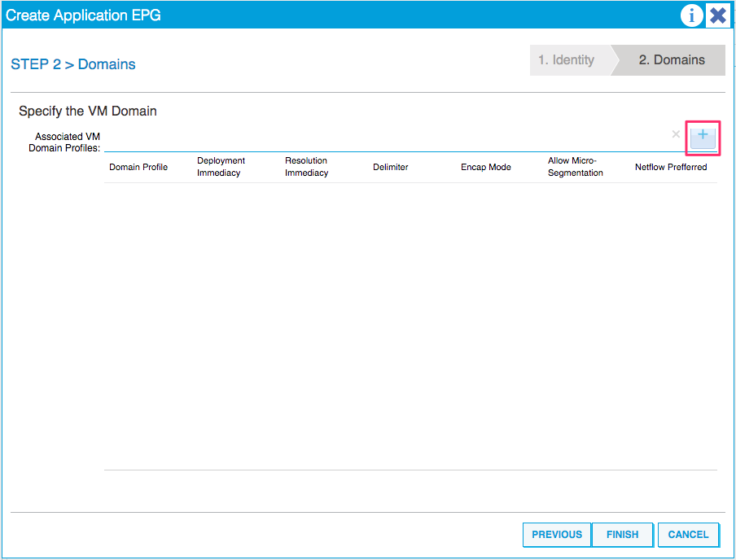Click the Associated VM Domain Profiles label
Screen dimensions: 736x560
[64, 142]
